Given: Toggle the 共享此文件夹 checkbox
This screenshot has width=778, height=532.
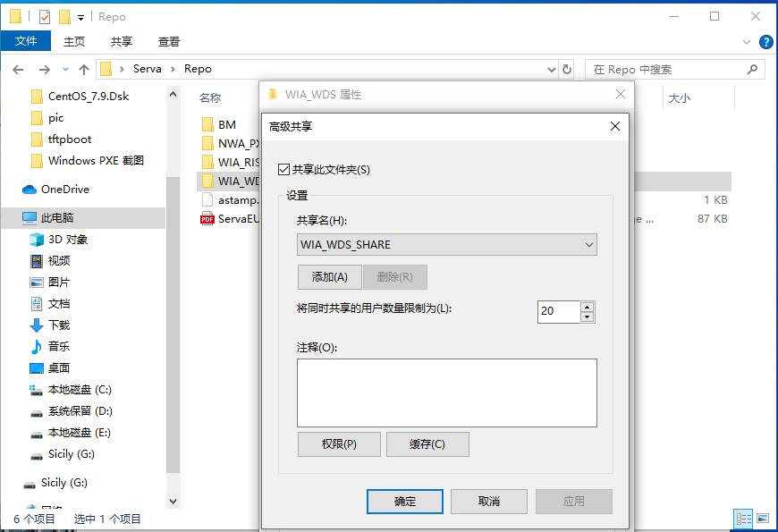Looking at the screenshot, I should (x=284, y=169).
